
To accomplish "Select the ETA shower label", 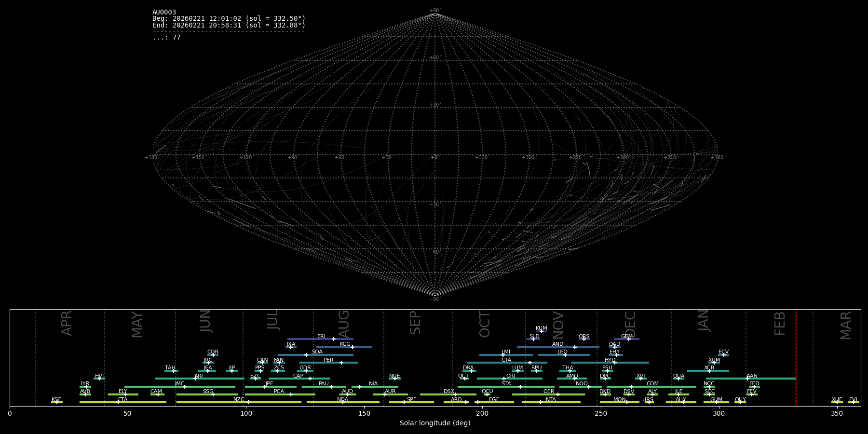I will (123, 400).
